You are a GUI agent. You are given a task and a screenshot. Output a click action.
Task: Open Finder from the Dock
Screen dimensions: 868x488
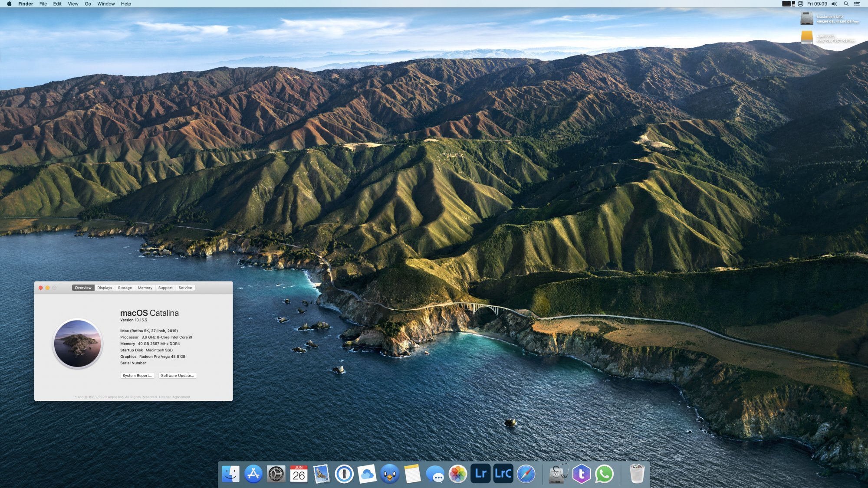point(230,474)
